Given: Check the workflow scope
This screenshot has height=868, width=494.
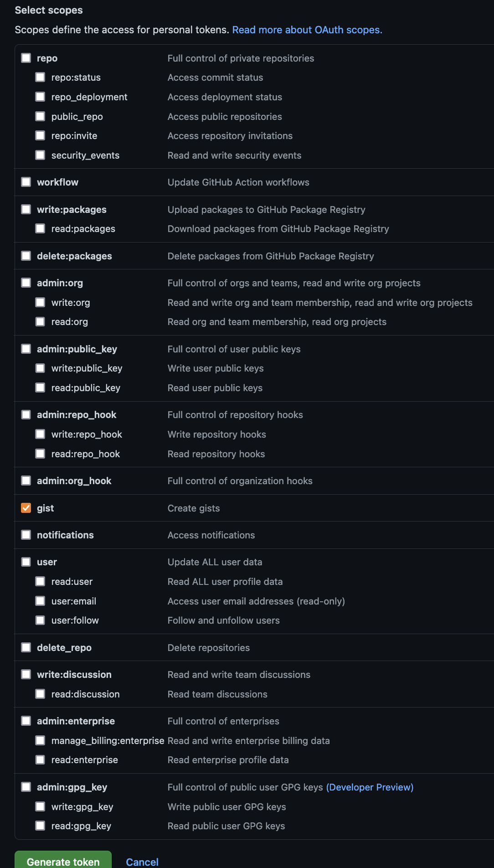Looking at the screenshot, I should click(x=26, y=182).
